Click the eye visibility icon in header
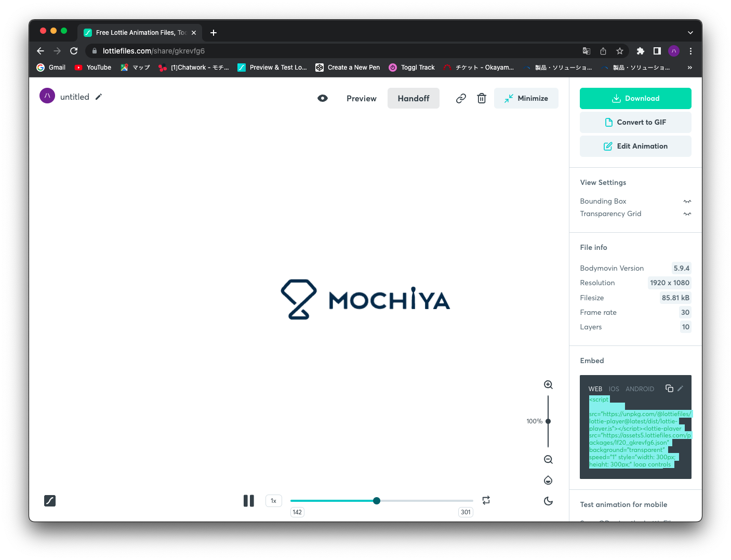 pyautogui.click(x=323, y=98)
